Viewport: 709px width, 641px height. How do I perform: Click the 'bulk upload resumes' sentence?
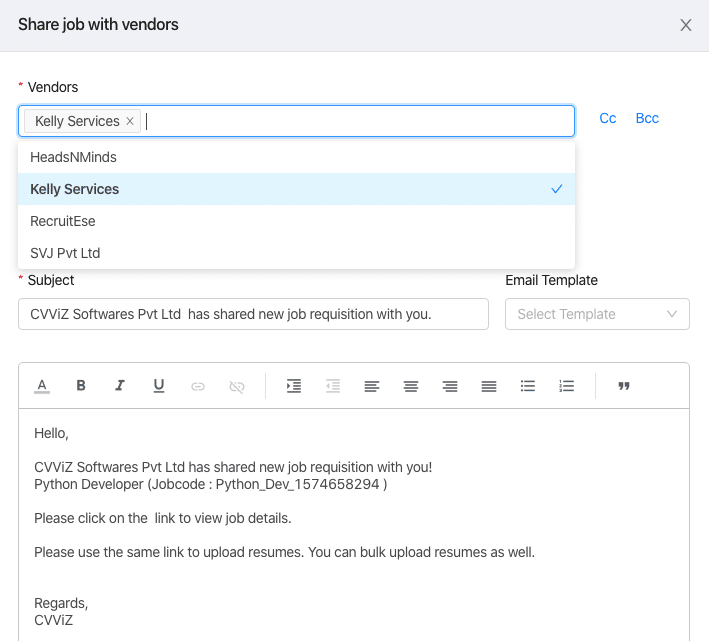tap(284, 552)
